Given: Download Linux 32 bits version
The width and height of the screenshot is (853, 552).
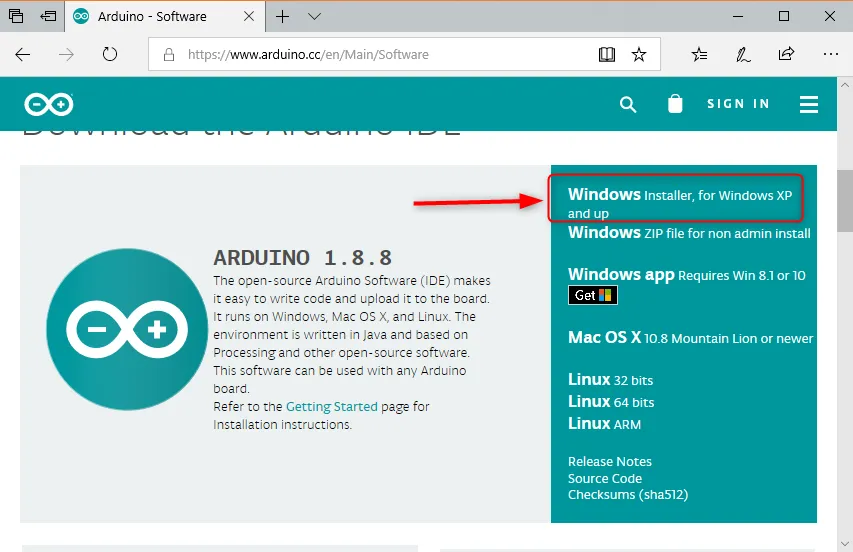Looking at the screenshot, I should [610, 380].
